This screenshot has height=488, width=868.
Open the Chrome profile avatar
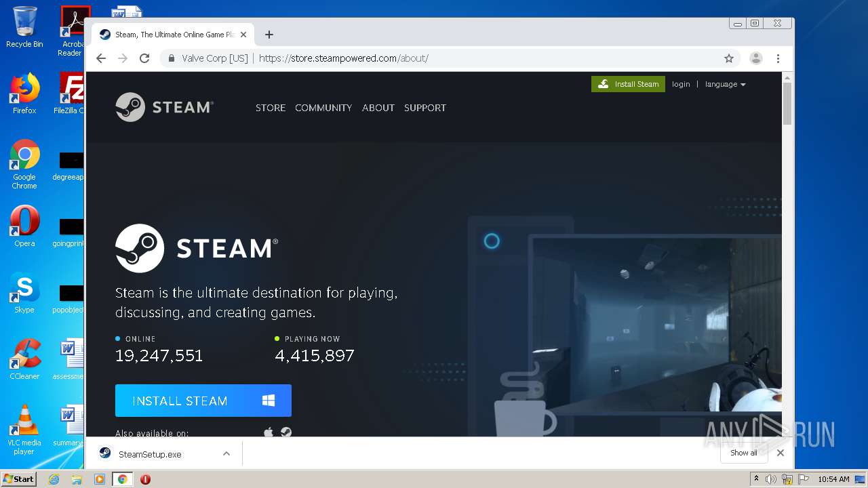[756, 58]
